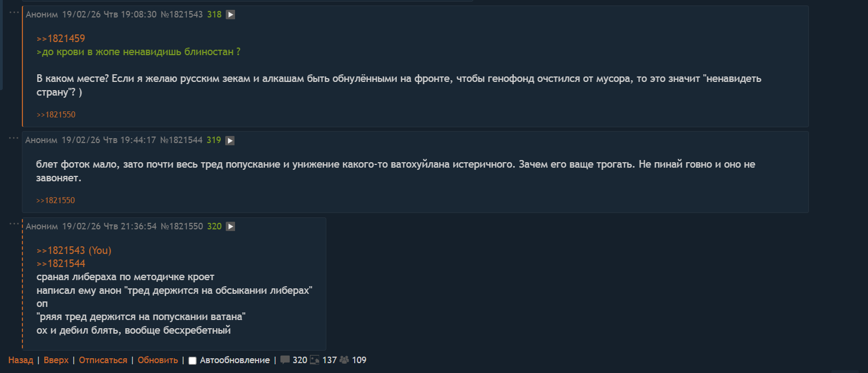Open the three-dots menu of post №1821544
Screen dimensions: 868x373
tap(14, 138)
